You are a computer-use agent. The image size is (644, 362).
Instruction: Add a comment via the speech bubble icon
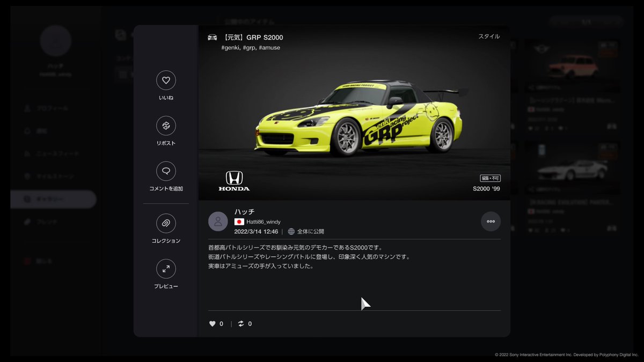click(166, 171)
